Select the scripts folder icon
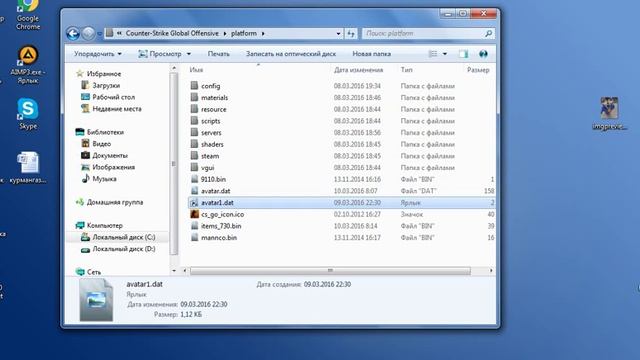The image size is (640, 360). (x=194, y=121)
